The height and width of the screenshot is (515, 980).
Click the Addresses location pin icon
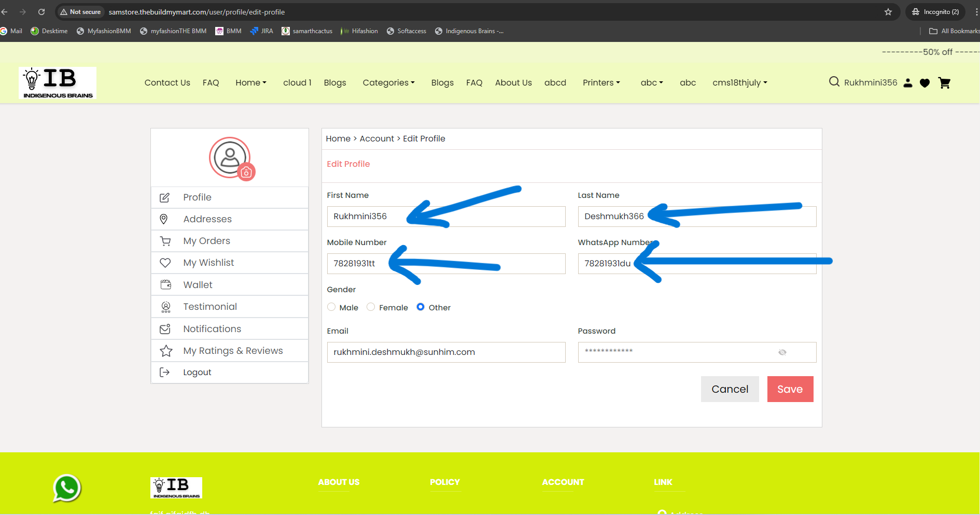164,219
